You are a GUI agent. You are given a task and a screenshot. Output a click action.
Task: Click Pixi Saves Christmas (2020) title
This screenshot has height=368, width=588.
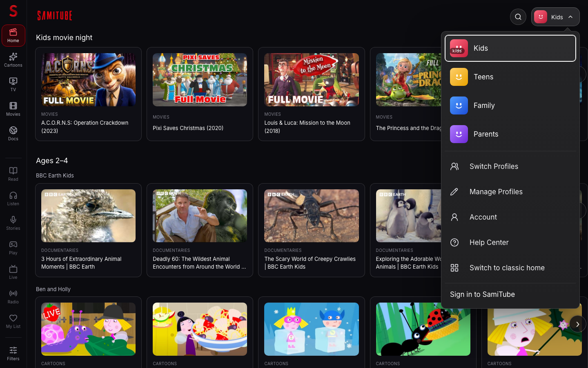point(188,128)
